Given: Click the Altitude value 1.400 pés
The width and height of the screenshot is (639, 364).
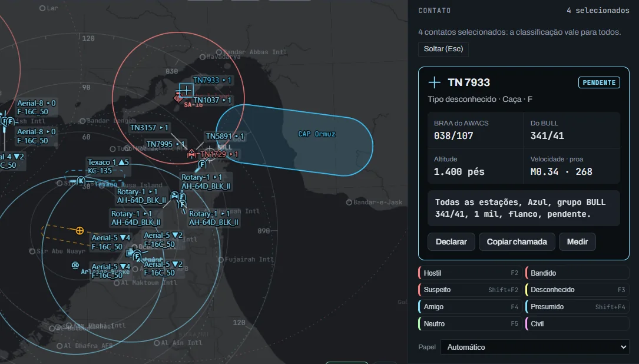Looking at the screenshot, I should coord(459,171).
